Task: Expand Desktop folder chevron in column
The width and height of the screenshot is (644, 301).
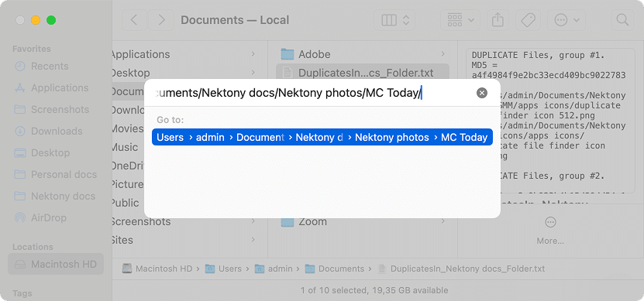Action: coord(253,73)
